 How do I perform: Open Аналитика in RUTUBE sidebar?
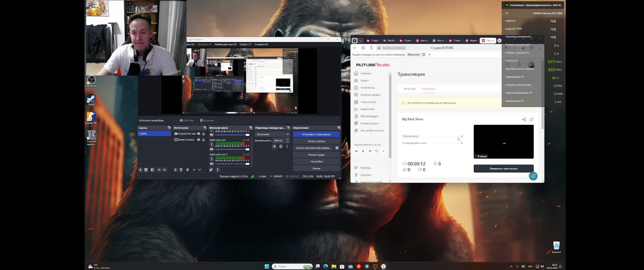(367, 109)
